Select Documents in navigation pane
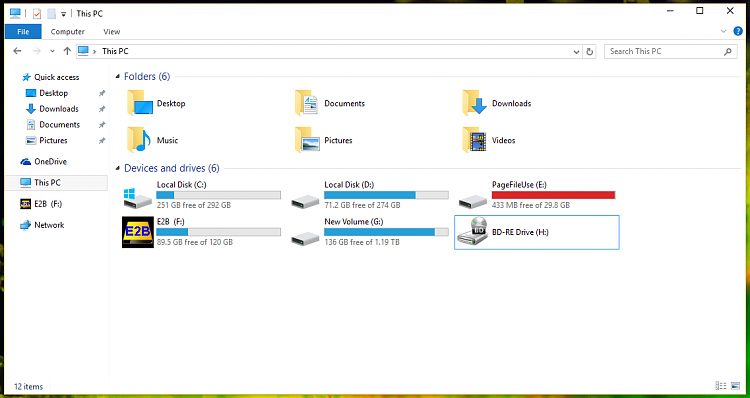The height and width of the screenshot is (398, 750). coord(59,124)
